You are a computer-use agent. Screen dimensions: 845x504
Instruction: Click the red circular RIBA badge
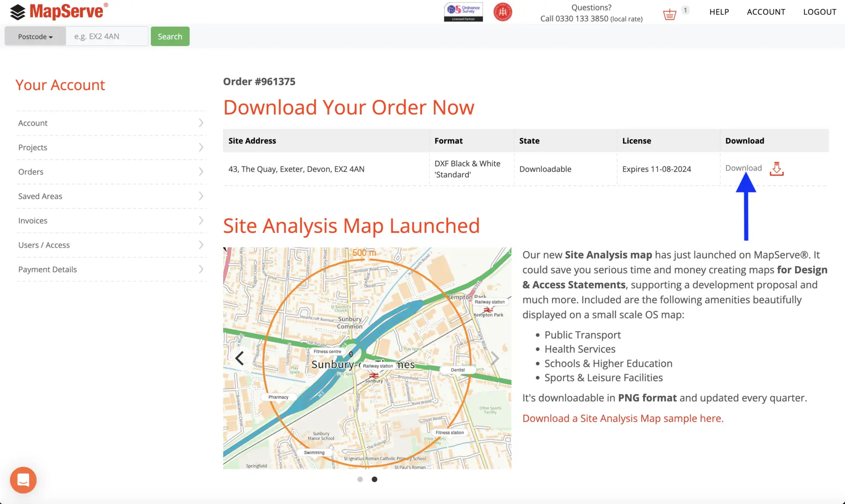[x=503, y=12]
